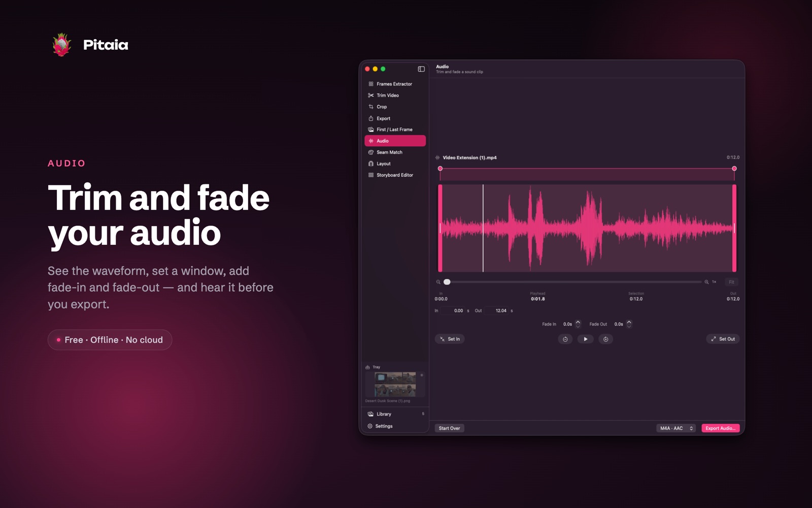Click the Out time input field

pyautogui.click(x=496, y=310)
